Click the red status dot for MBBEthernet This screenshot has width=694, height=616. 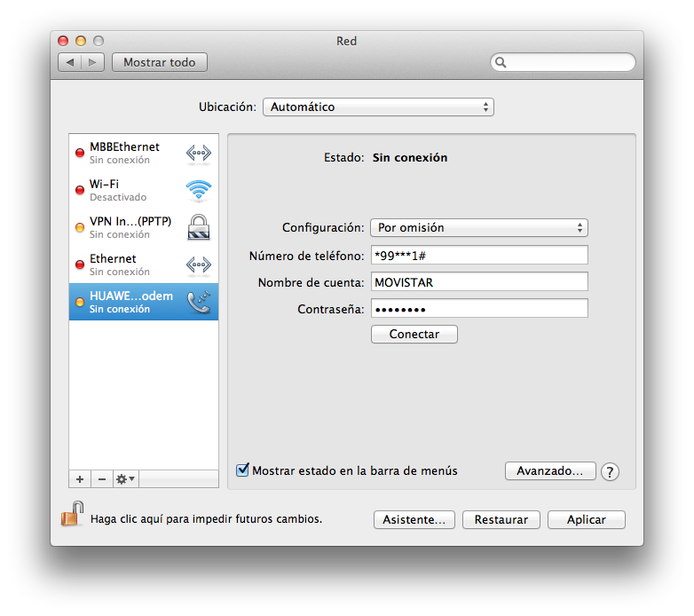80,154
